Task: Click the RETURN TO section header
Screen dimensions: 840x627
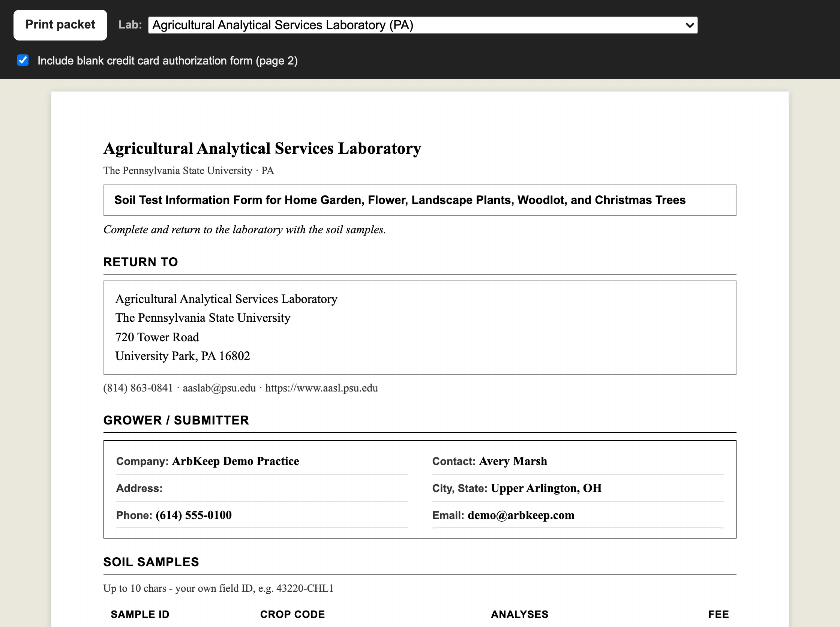Action: (x=141, y=262)
